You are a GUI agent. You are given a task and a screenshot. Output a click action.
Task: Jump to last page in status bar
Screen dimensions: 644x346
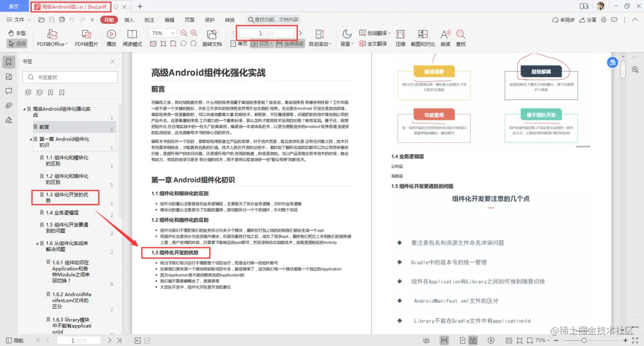(119, 340)
